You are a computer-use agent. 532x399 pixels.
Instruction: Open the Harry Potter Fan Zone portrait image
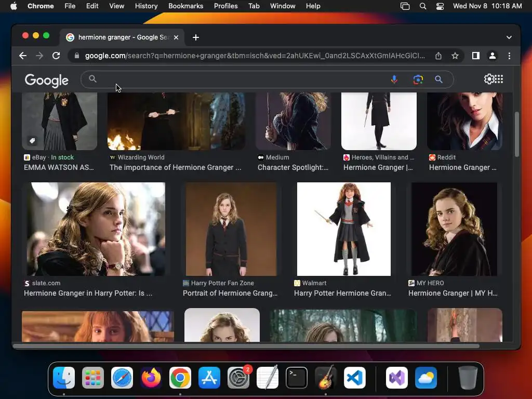click(231, 229)
